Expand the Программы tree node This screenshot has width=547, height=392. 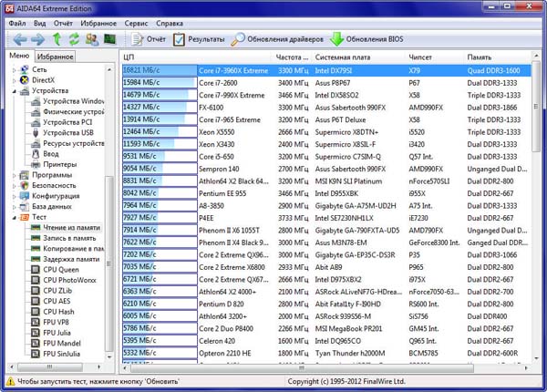coord(14,175)
